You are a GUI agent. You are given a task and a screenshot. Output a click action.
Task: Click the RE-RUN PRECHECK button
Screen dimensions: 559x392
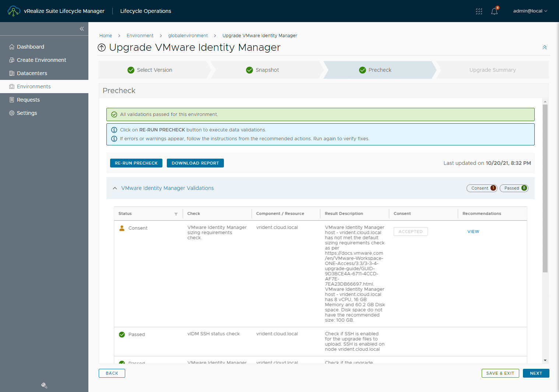coord(136,163)
